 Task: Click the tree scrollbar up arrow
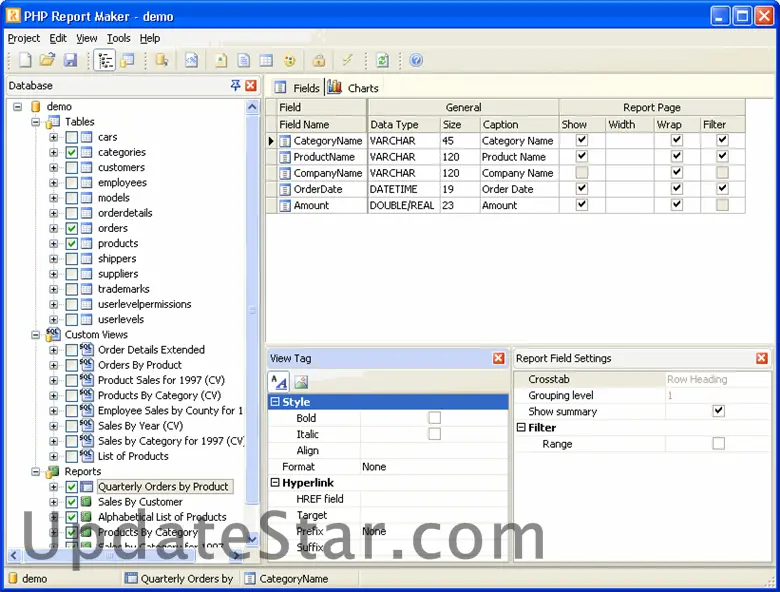(252, 107)
